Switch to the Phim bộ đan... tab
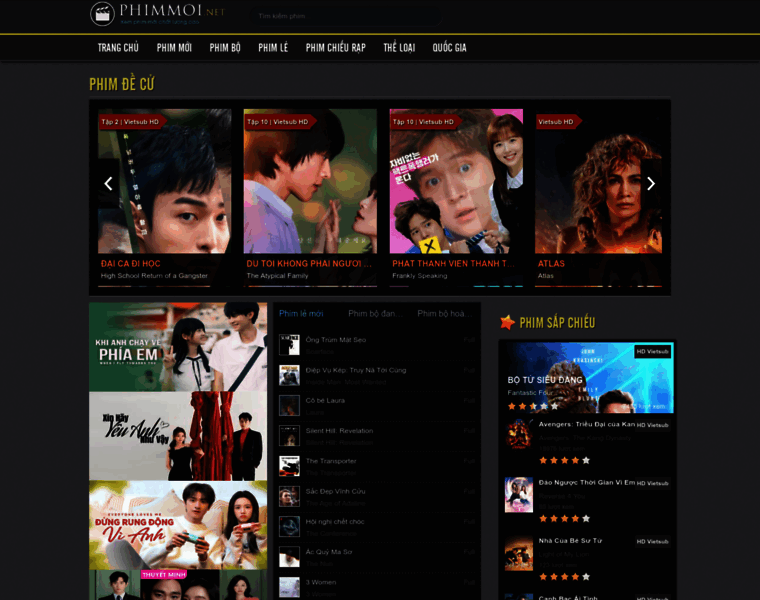 click(376, 314)
